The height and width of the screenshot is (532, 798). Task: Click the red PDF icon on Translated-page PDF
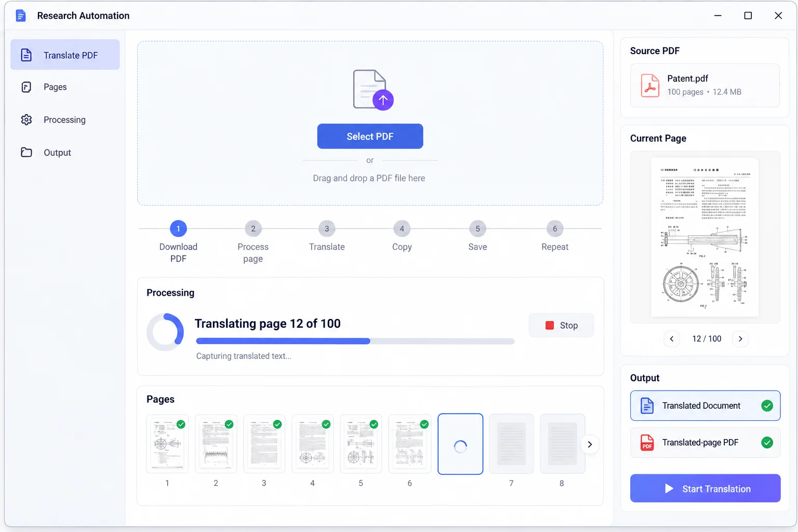pyautogui.click(x=647, y=443)
